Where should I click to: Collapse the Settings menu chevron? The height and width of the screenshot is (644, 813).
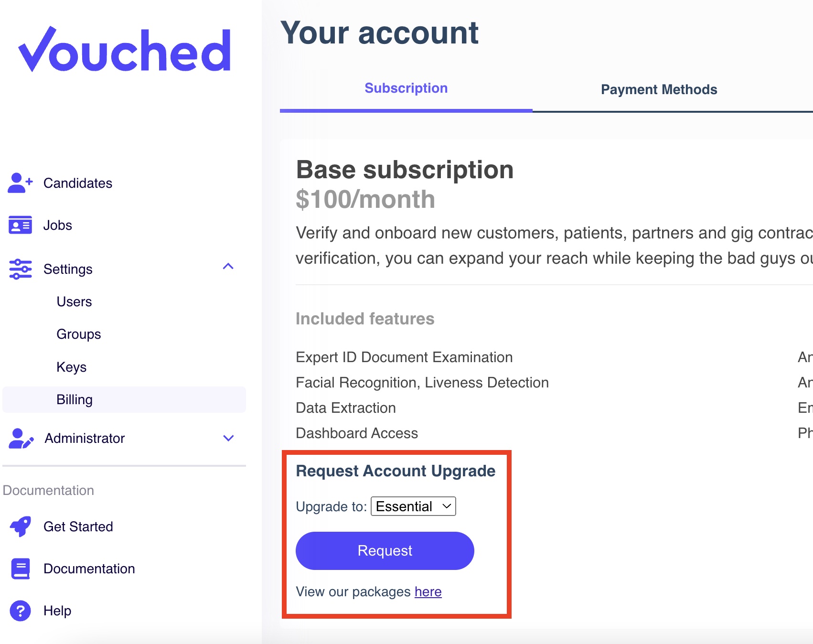tap(228, 267)
